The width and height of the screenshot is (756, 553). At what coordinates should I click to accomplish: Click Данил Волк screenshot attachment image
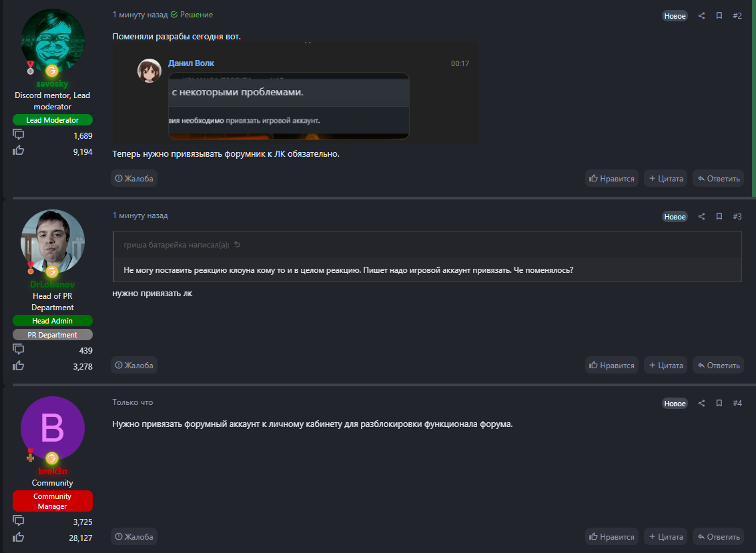pos(296,93)
